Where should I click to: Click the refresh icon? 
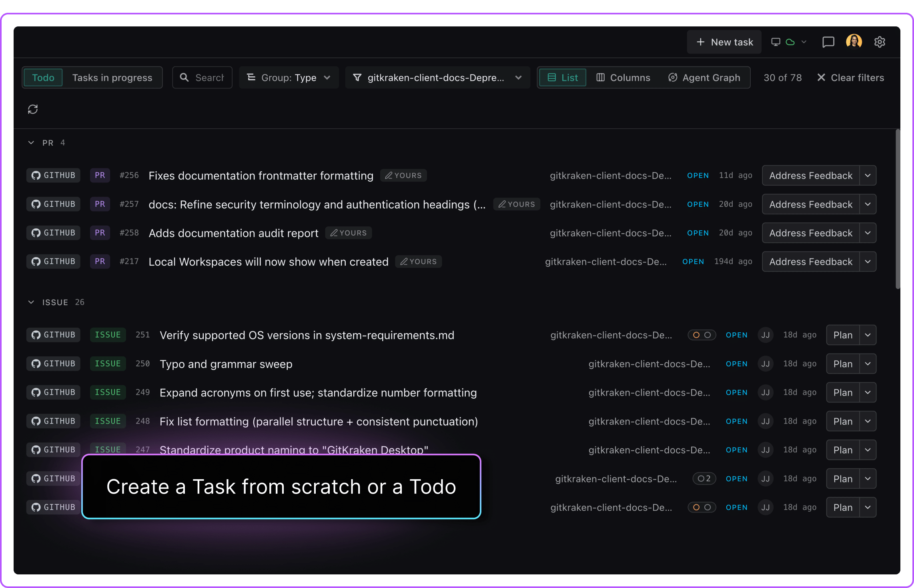coord(33,109)
